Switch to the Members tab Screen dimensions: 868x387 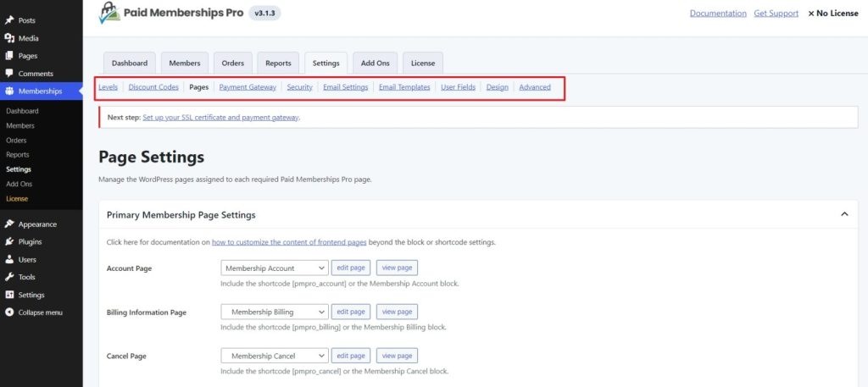(184, 63)
